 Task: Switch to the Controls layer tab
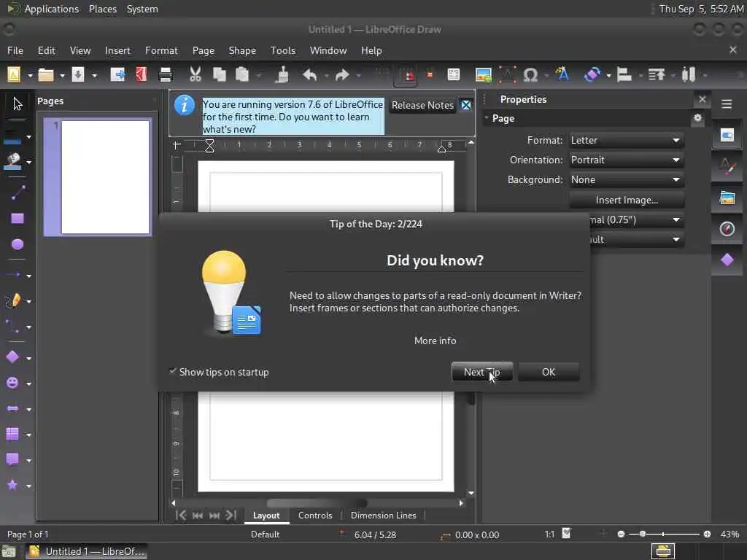point(315,516)
